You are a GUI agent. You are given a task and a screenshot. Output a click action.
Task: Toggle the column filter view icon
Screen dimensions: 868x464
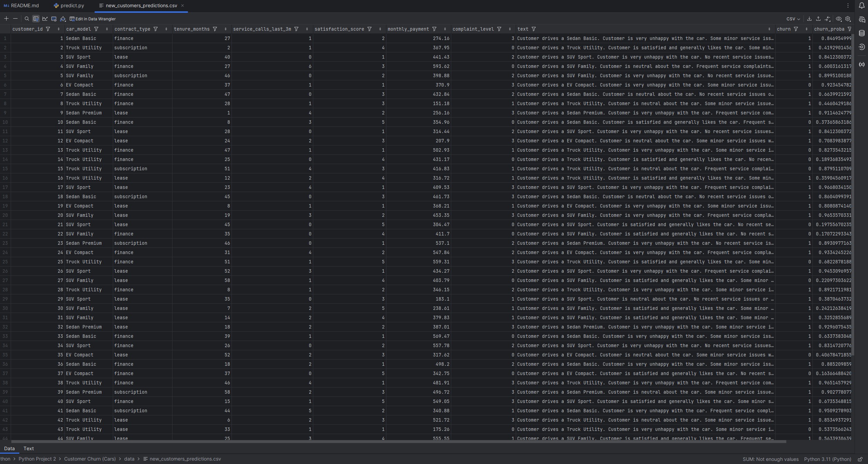click(36, 19)
